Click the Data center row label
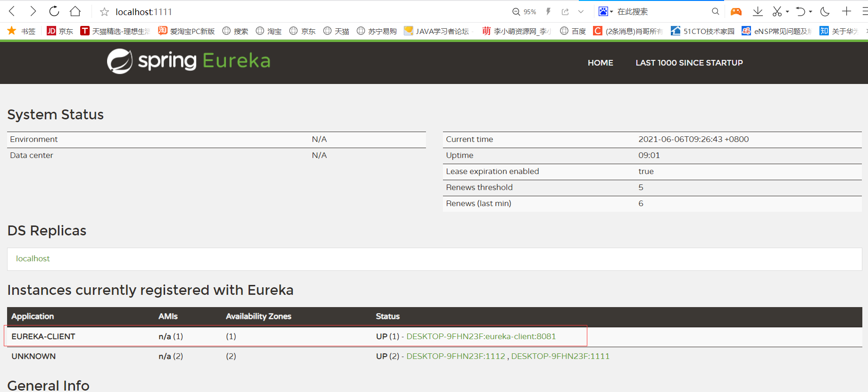868x392 pixels. point(32,155)
